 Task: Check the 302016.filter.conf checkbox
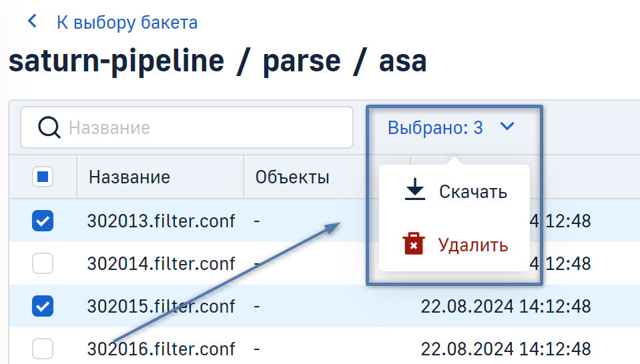click(x=43, y=348)
